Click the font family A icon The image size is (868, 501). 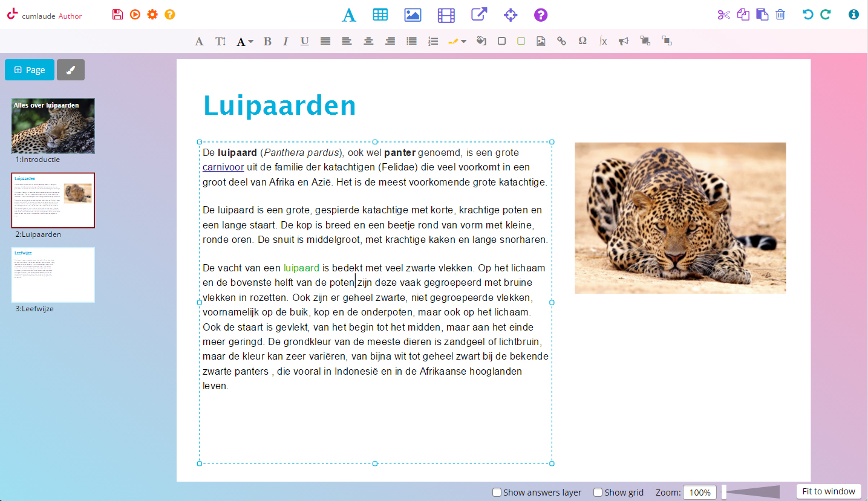[x=199, y=41]
